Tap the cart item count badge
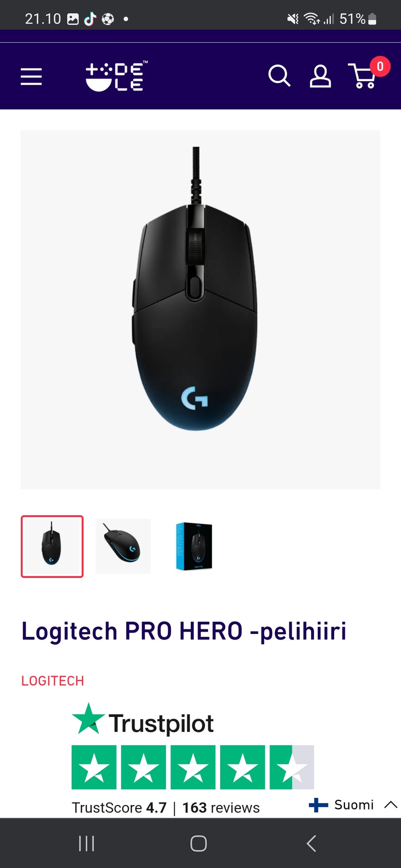 pos(380,66)
